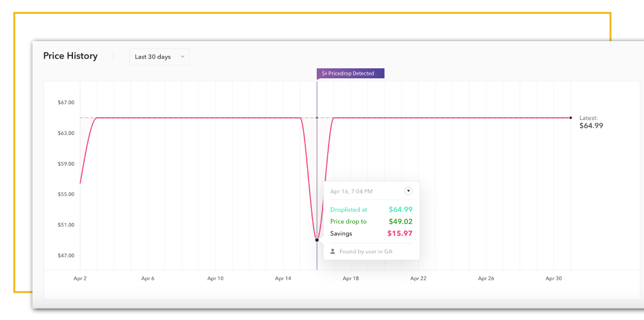Click the dollar-down icon in Pricedrop Detected banner

(324, 74)
